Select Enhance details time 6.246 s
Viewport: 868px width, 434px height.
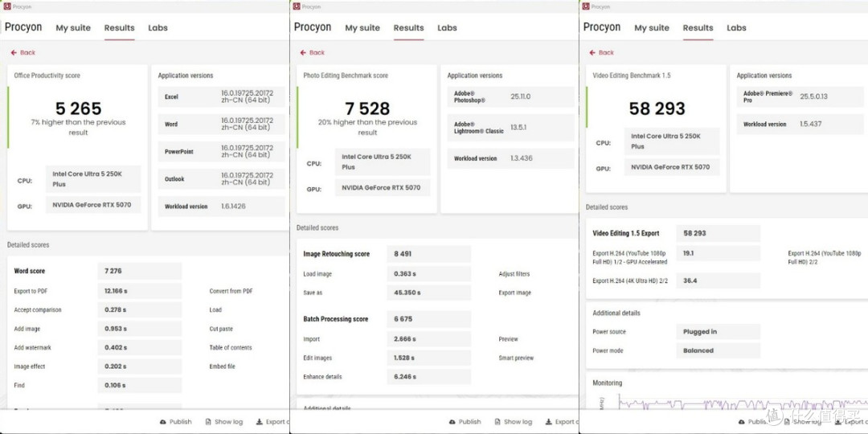pyautogui.click(x=429, y=377)
